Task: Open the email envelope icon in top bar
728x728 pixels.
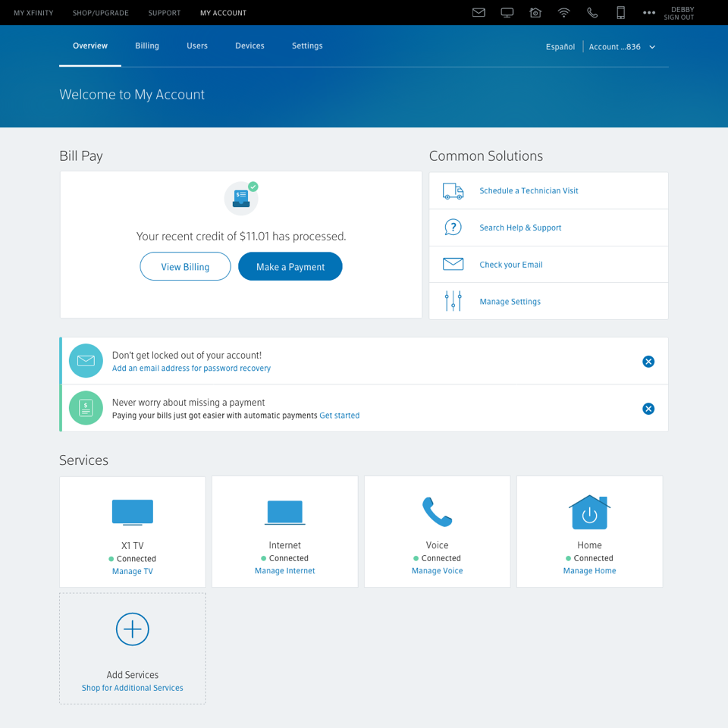Action: [x=479, y=13]
